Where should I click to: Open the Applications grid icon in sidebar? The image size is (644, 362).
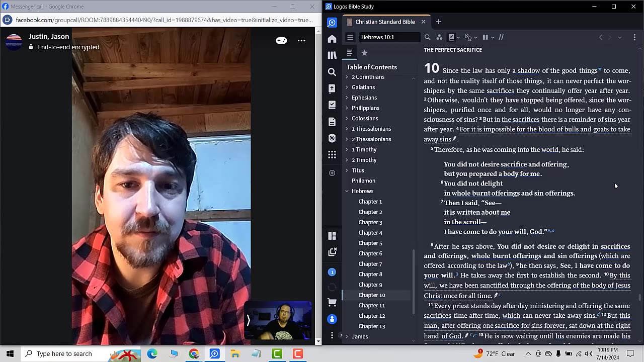(x=332, y=155)
